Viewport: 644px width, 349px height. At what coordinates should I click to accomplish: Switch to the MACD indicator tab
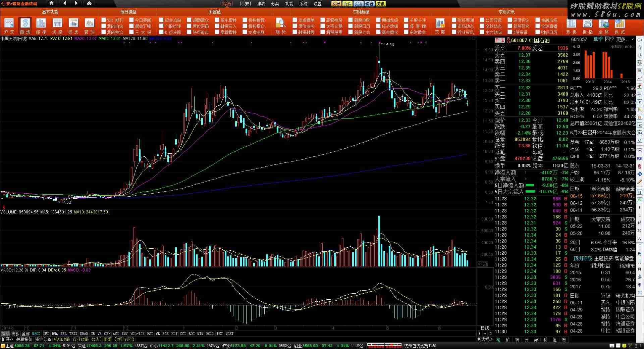point(36,334)
